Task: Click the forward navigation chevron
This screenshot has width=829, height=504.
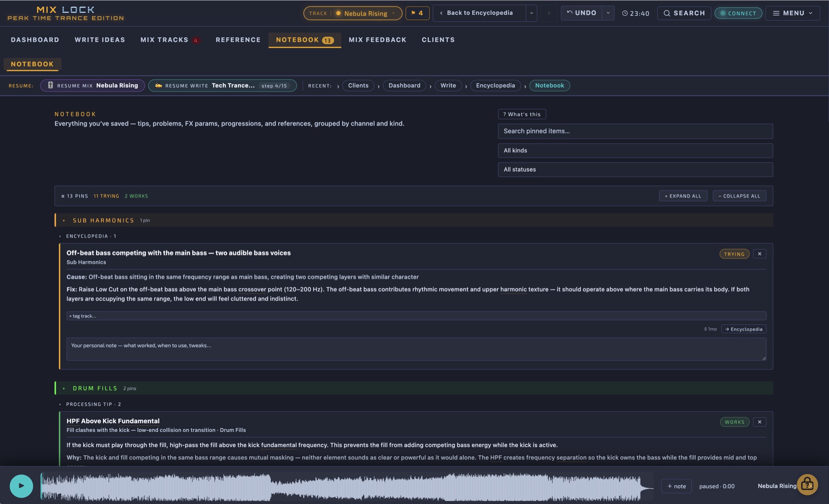Action: pos(549,13)
